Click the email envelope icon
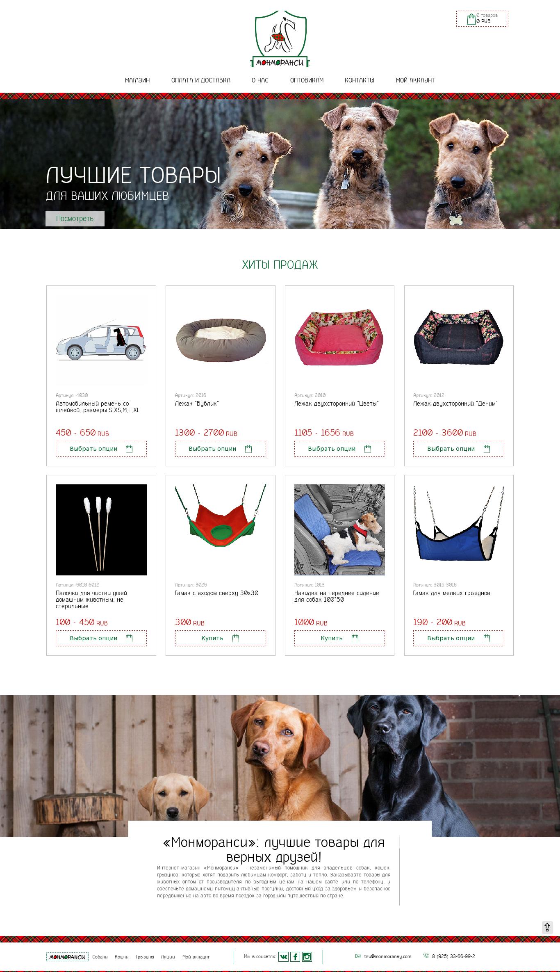Image resolution: width=560 pixels, height=972 pixels. (x=358, y=956)
